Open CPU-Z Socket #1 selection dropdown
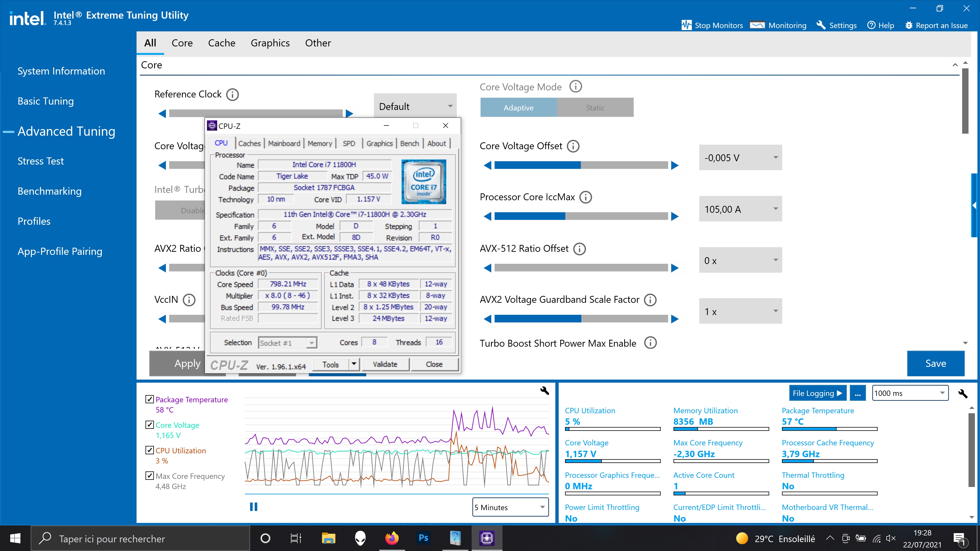 click(288, 343)
